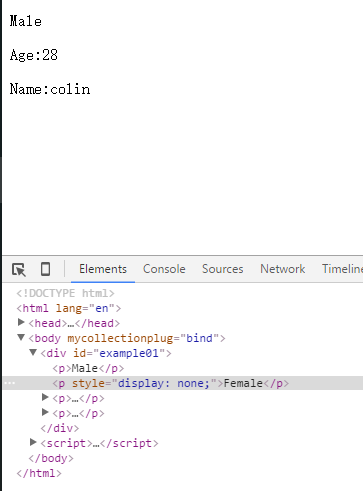Click the mycollectionplug attribute on body
This screenshot has height=491, width=363.
pos(120,338)
